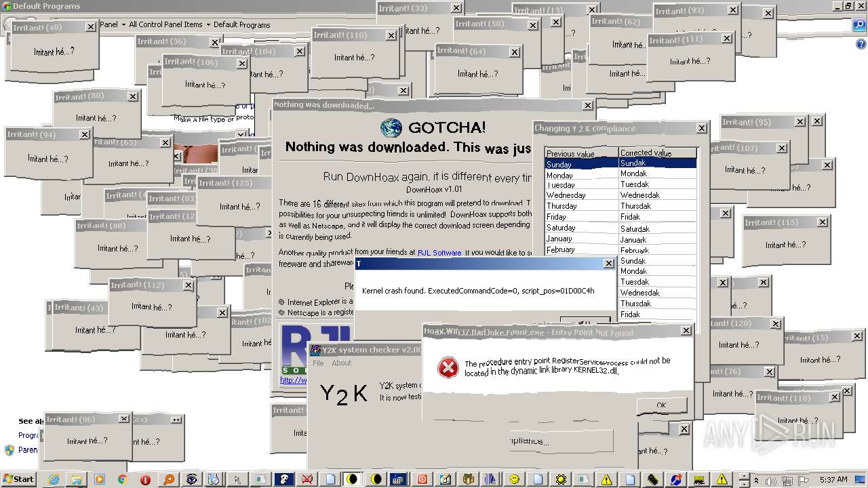Select the Saturday cell in Previous value
The height and width of the screenshot is (488, 868).
click(x=582, y=228)
